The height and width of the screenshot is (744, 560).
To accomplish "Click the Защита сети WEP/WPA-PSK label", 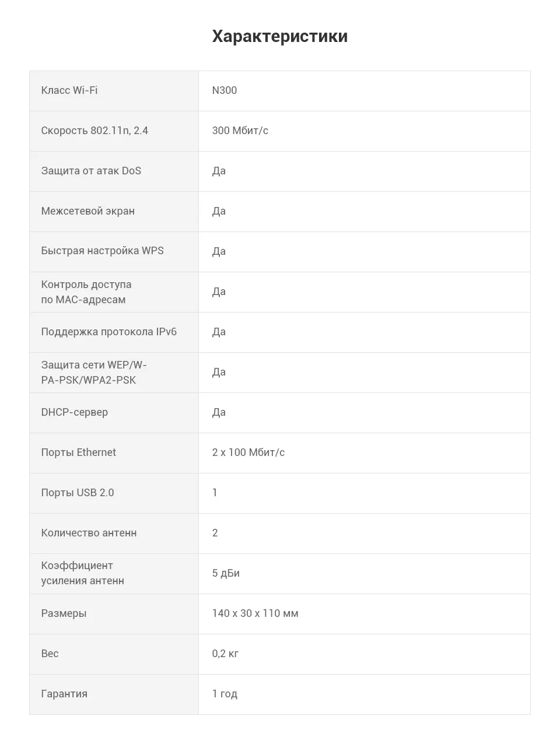I will pos(94,373).
